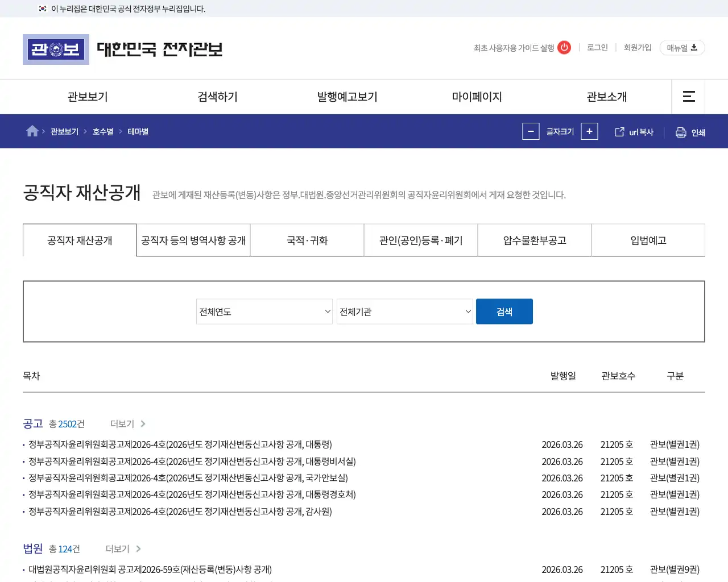Switch to the 압수물환부공고 tab
Viewport: 728px width, 582px height.
(x=534, y=240)
